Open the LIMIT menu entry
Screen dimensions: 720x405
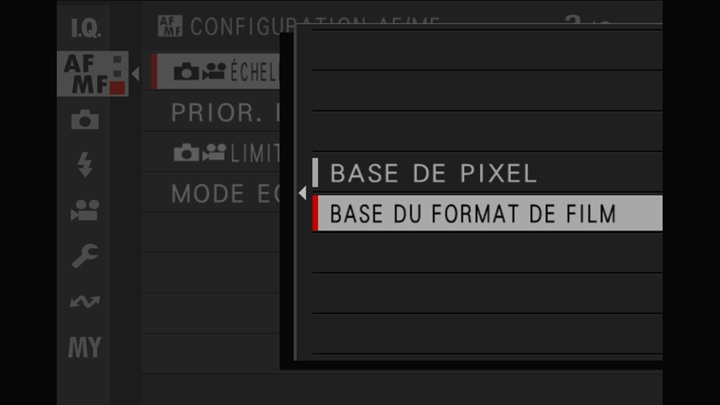tap(216, 153)
